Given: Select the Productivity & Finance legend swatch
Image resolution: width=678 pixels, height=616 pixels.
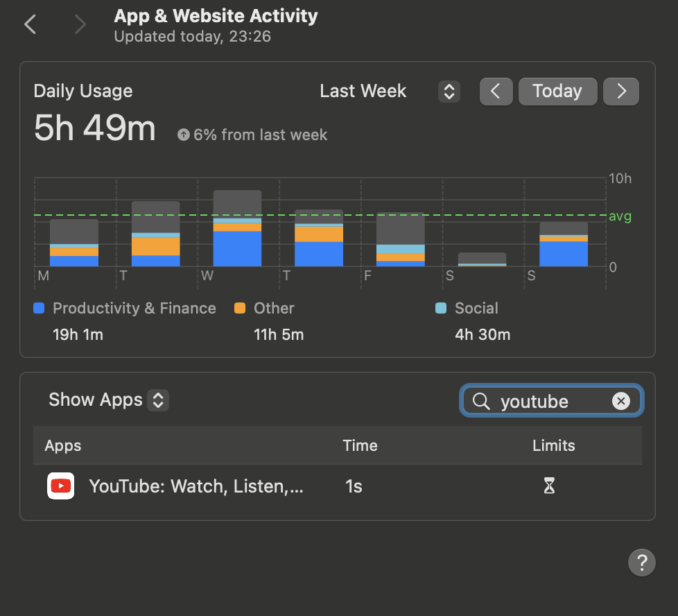Looking at the screenshot, I should 38,308.
